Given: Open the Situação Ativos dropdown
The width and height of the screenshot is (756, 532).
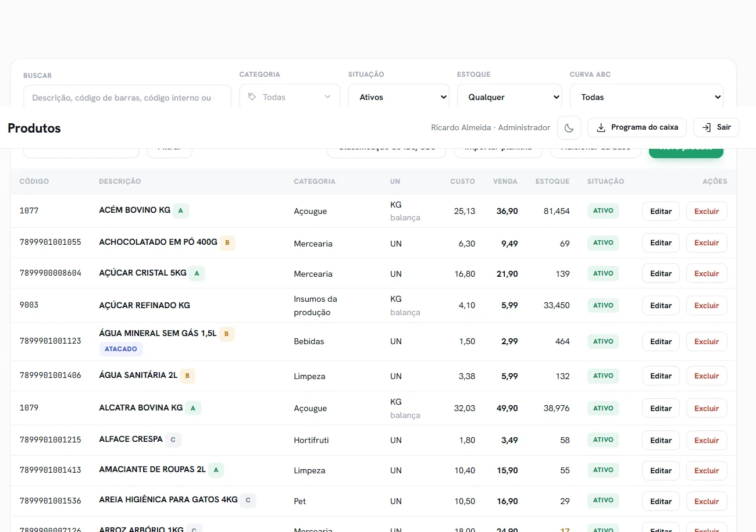Looking at the screenshot, I should [399, 97].
